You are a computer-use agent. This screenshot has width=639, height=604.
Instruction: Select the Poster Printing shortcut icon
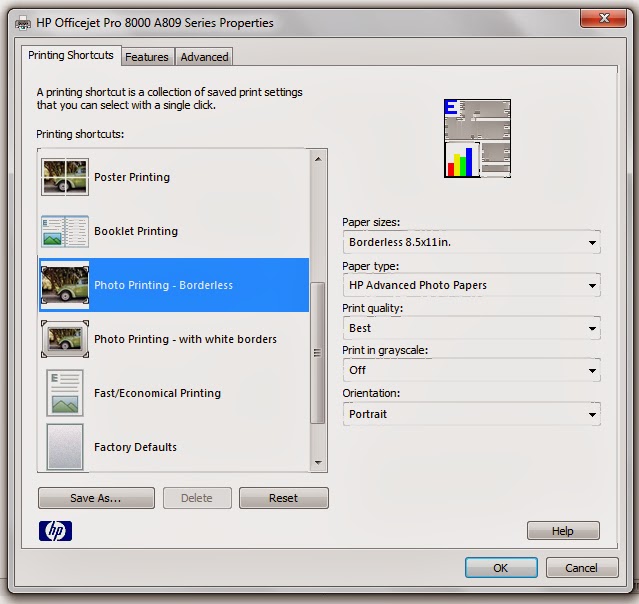coord(65,177)
